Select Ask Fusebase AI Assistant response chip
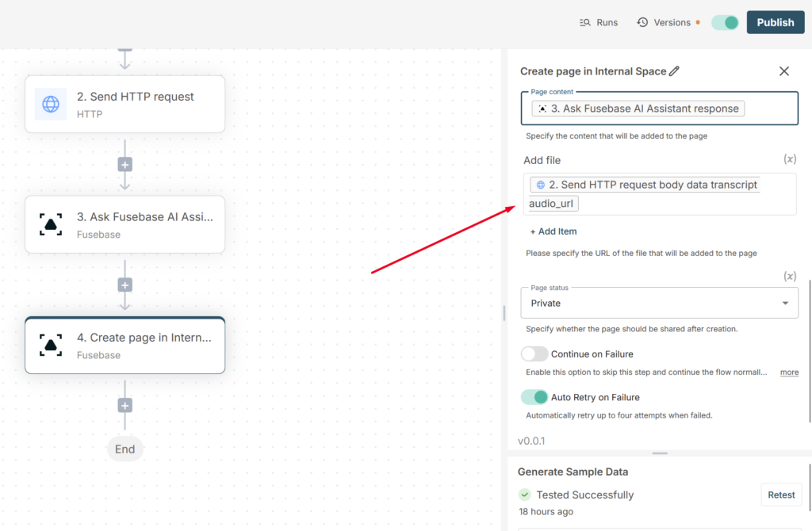The height and width of the screenshot is (531, 812). [x=638, y=109]
